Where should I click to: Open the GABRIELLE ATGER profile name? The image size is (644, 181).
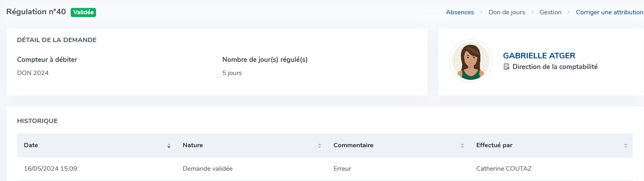tap(539, 56)
